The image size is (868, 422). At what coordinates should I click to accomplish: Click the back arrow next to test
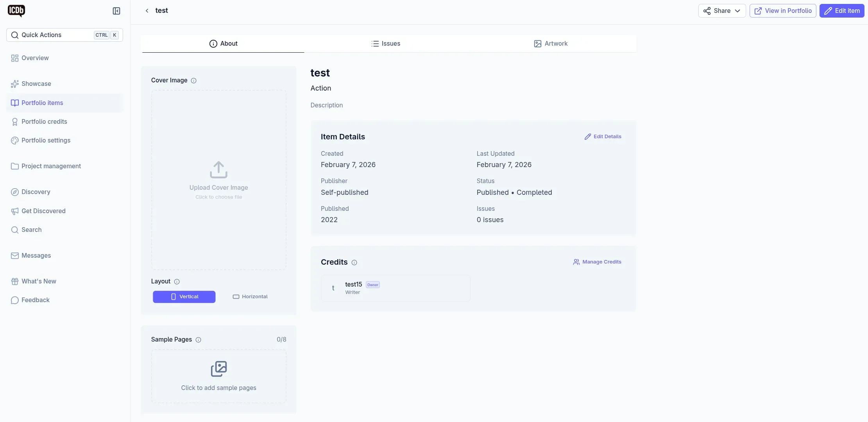pyautogui.click(x=147, y=11)
